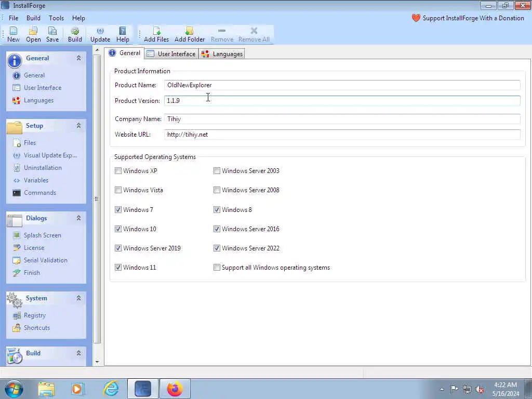532x399 pixels.
Task: Click the Help toolbar icon
Action: pyautogui.click(x=123, y=35)
